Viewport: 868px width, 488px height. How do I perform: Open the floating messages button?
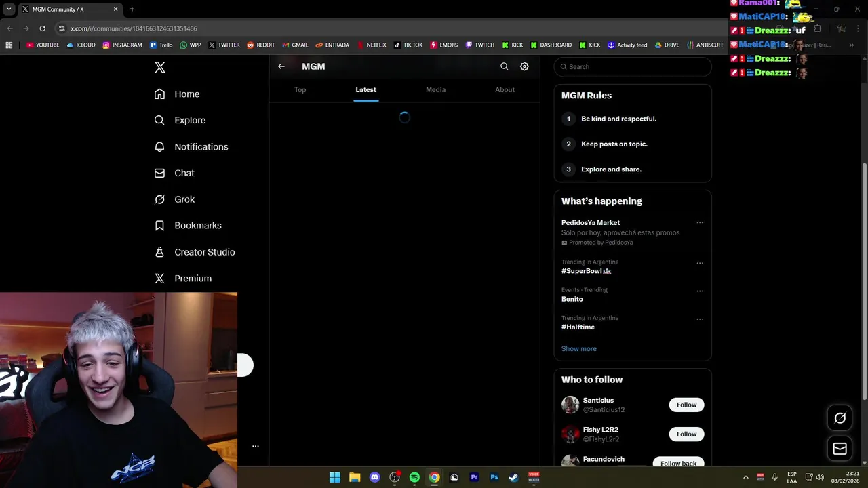coord(840,449)
